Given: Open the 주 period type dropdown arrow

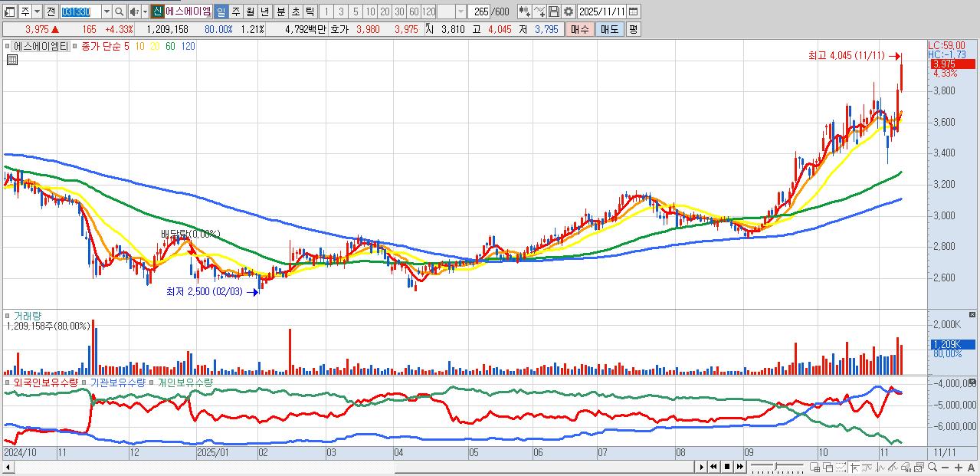Looking at the screenshot, I should pos(37,12).
